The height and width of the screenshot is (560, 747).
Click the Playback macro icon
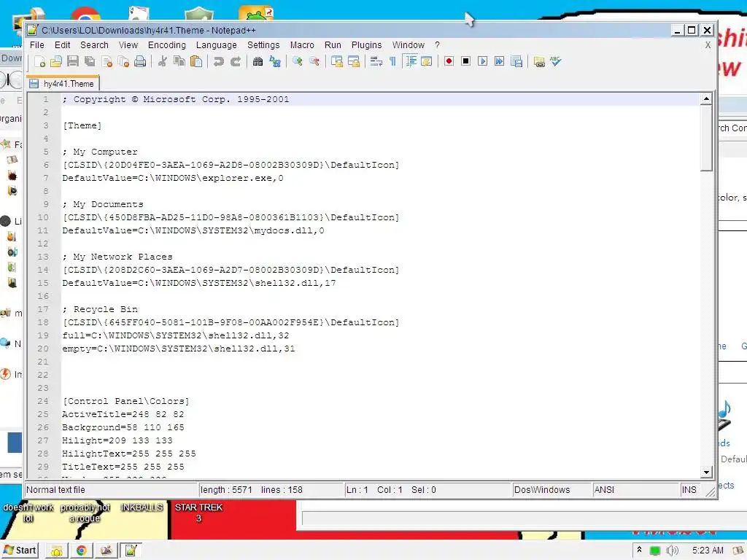483,61
